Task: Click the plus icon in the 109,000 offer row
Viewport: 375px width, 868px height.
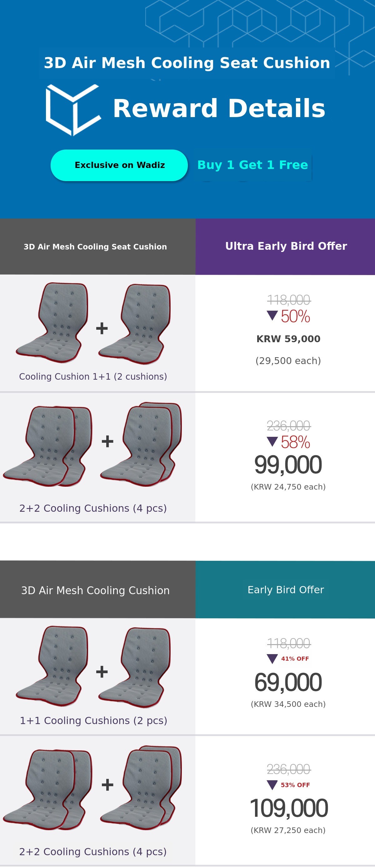Action: (x=107, y=784)
